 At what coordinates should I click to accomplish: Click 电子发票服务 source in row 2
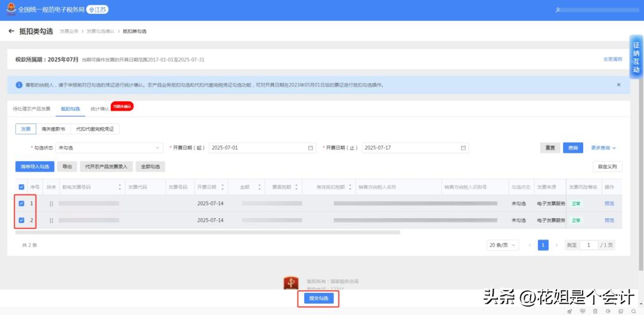click(x=551, y=221)
